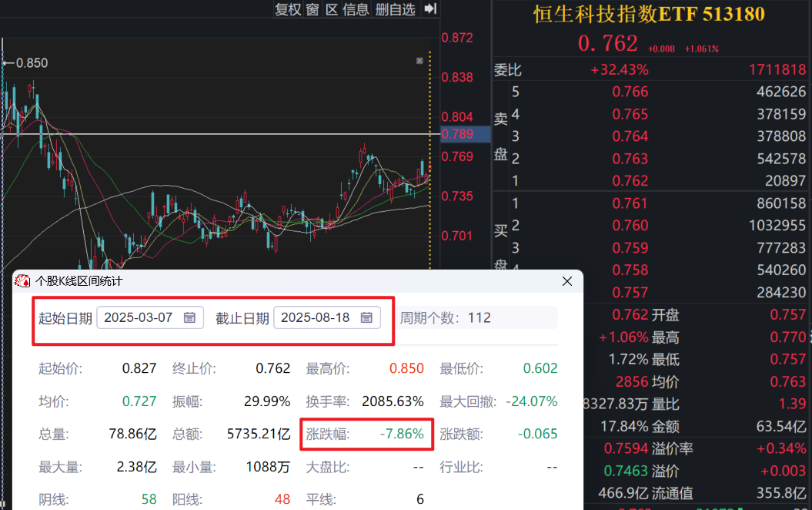812x510 pixels.
Task: Click the 最高价 value 0.850
Action: point(406,368)
